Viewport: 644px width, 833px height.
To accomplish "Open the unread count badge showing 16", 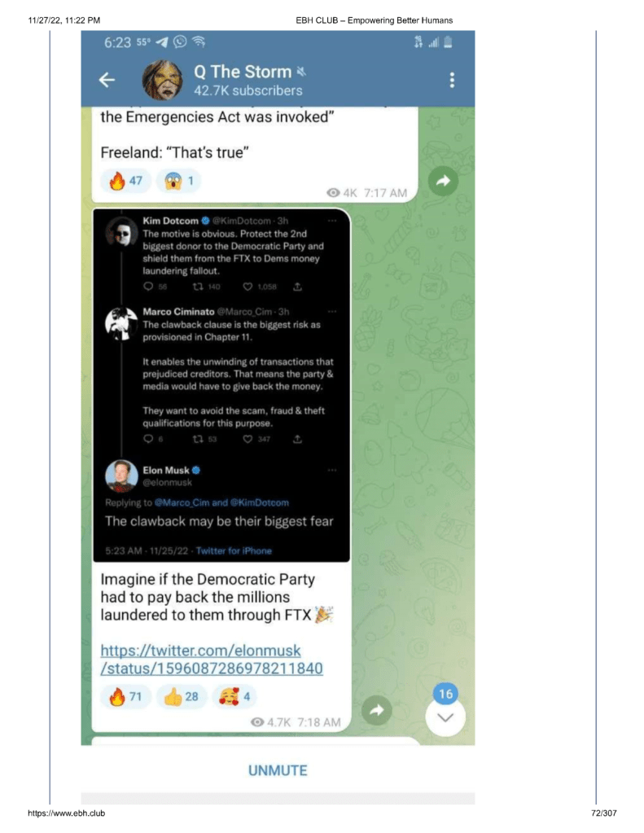I will [445, 694].
